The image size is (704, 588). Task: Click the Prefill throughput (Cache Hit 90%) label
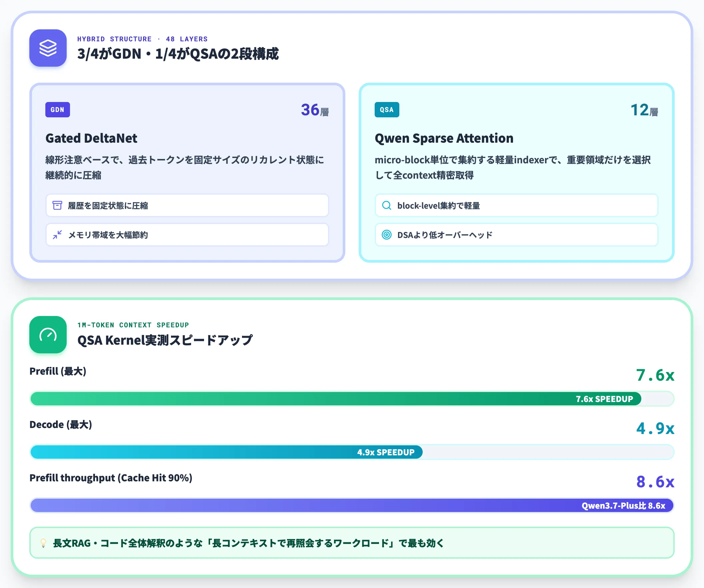pyautogui.click(x=111, y=478)
